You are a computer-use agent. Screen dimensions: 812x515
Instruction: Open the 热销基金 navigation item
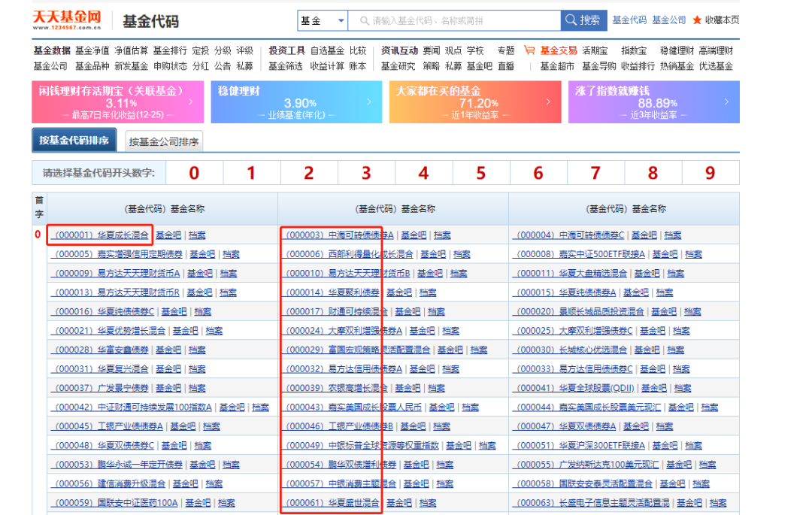tap(677, 66)
